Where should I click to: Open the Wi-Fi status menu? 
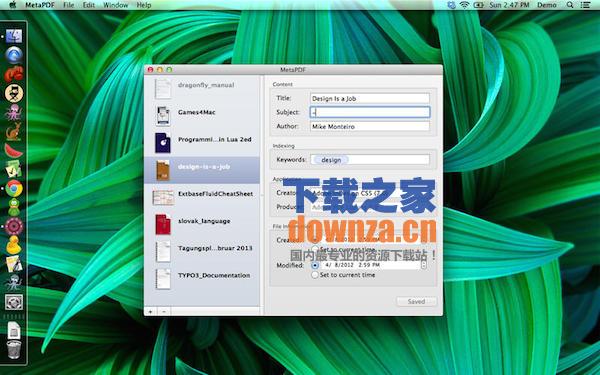coord(465,5)
